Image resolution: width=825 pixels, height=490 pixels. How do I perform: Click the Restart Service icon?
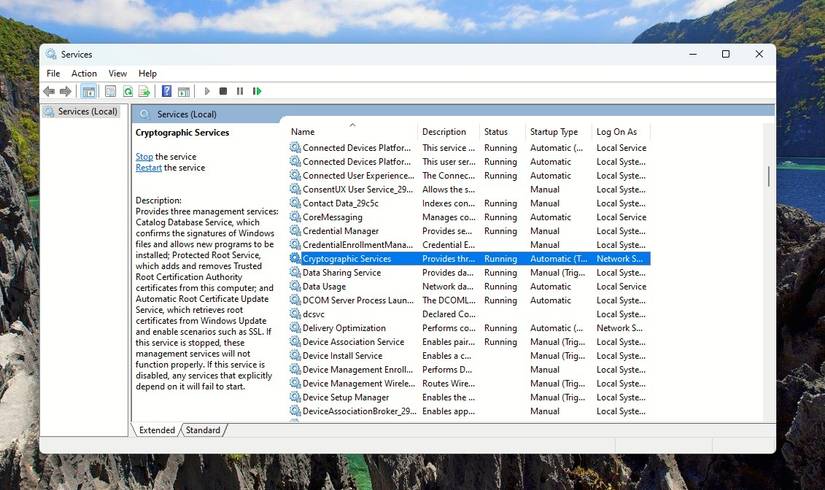pyautogui.click(x=257, y=92)
